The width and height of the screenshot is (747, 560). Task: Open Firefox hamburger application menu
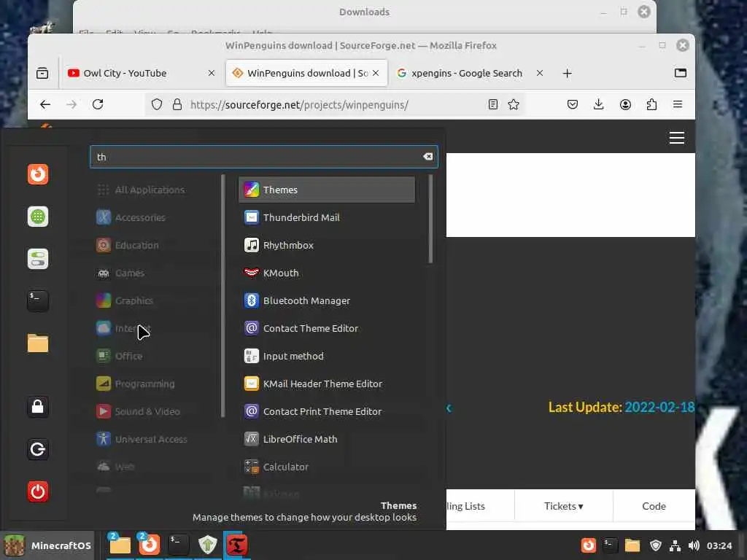coord(678,104)
